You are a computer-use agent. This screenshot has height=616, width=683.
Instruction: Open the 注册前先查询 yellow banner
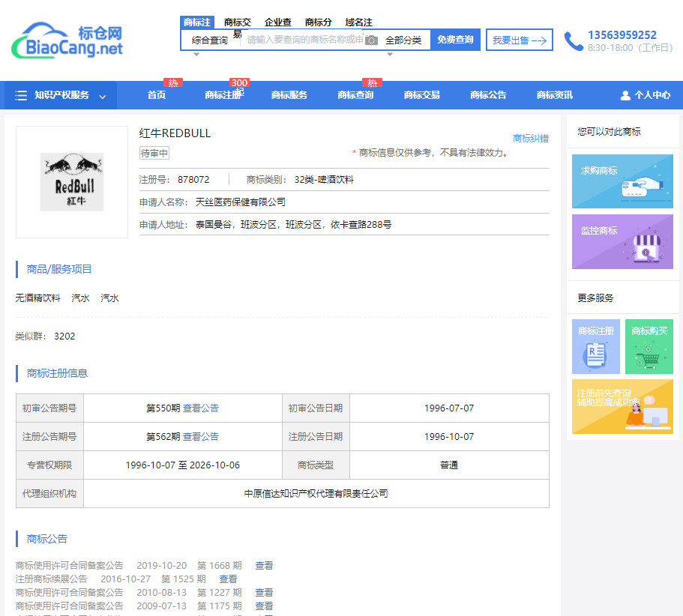point(622,407)
